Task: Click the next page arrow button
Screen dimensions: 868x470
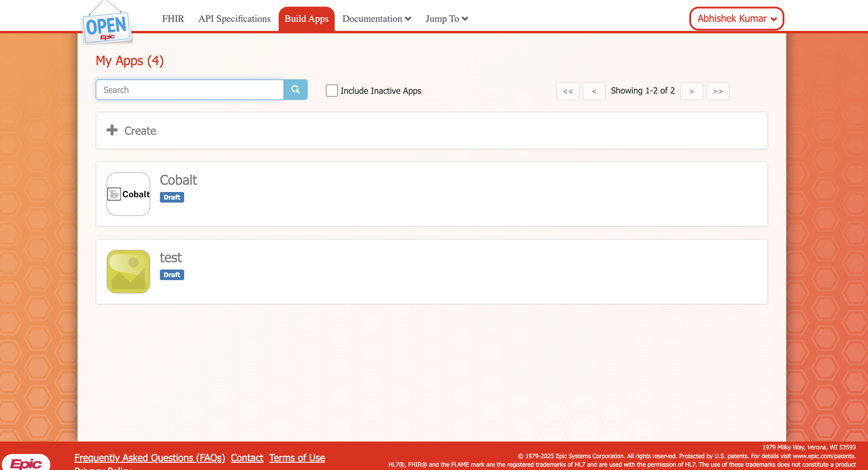Action: [x=691, y=91]
